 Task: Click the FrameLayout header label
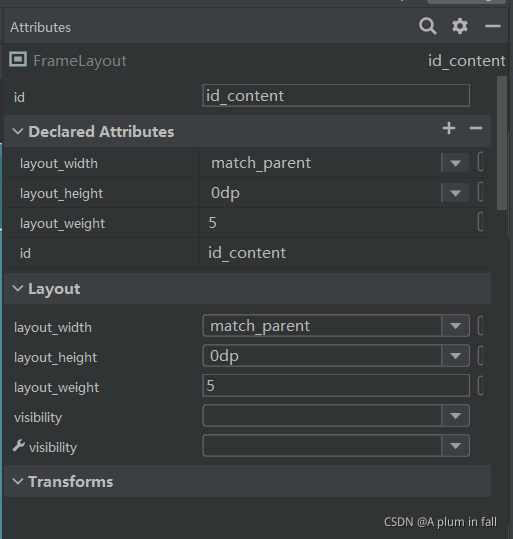click(x=80, y=61)
